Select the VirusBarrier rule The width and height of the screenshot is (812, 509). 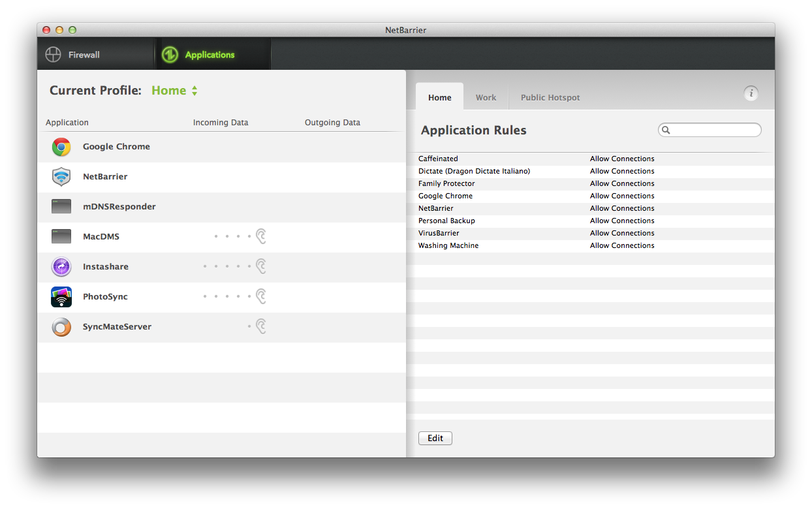pyautogui.click(x=590, y=233)
